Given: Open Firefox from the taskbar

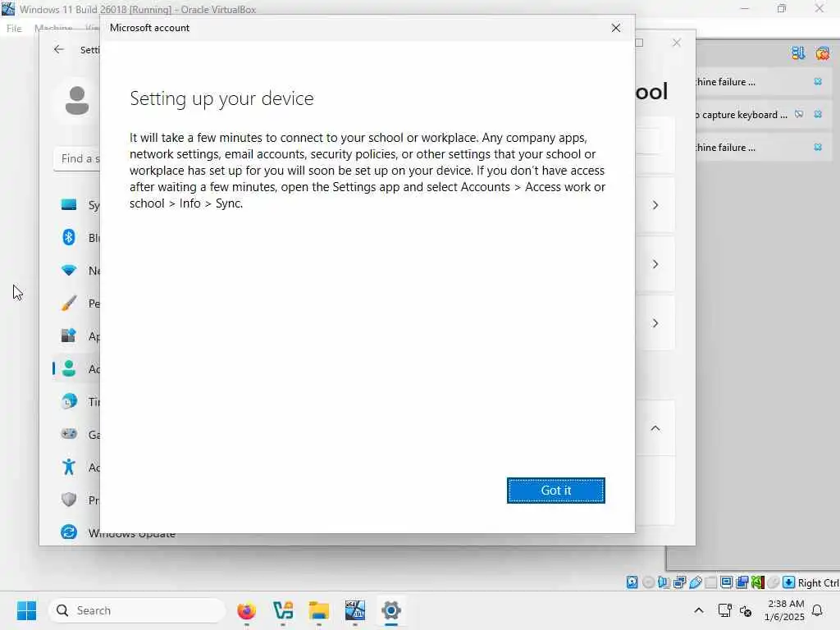Looking at the screenshot, I should click(246, 610).
